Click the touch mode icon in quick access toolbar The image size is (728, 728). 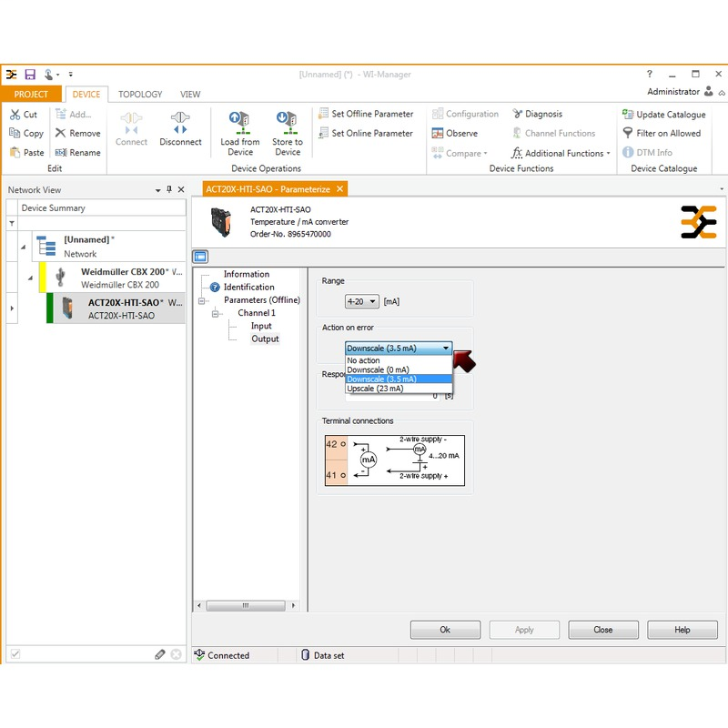[x=49, y=75]
